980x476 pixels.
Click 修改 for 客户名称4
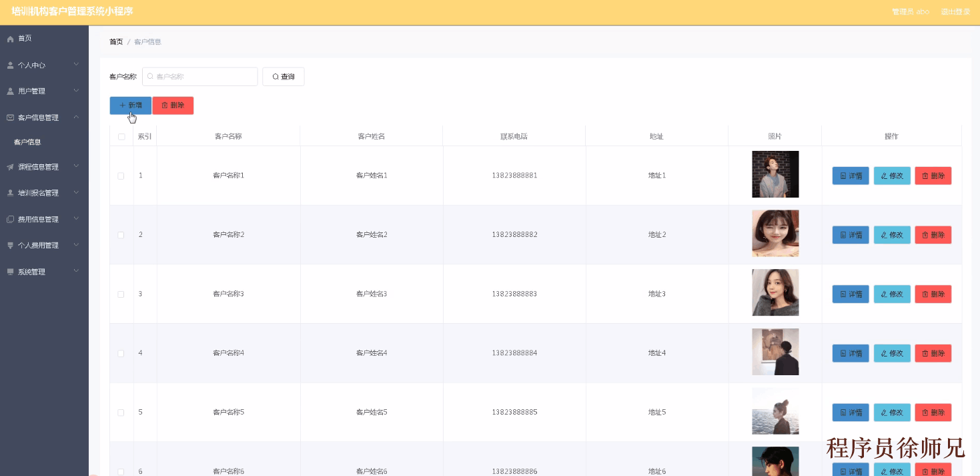click(x=892, y=353)
